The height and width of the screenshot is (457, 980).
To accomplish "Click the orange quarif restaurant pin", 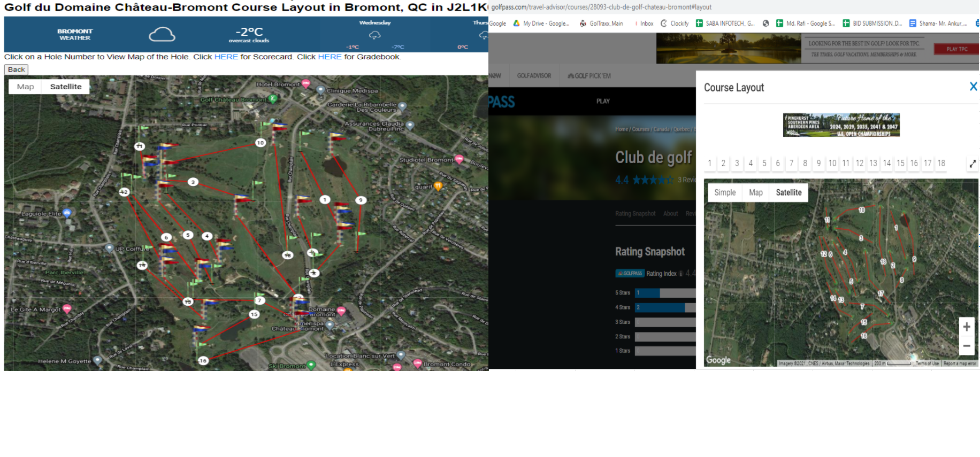I will tap(438, 186).
